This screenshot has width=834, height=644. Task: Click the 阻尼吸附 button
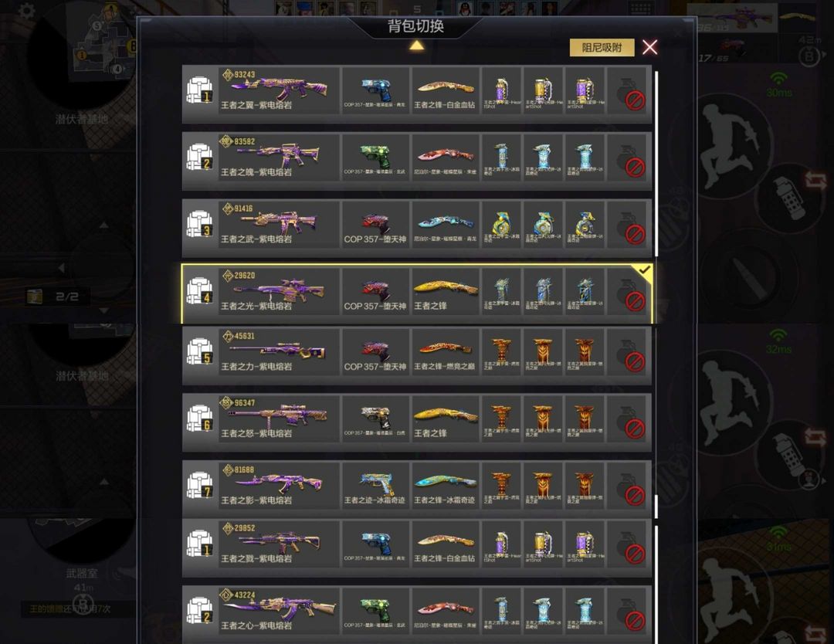pyautogui.click(x=602, y=47)
